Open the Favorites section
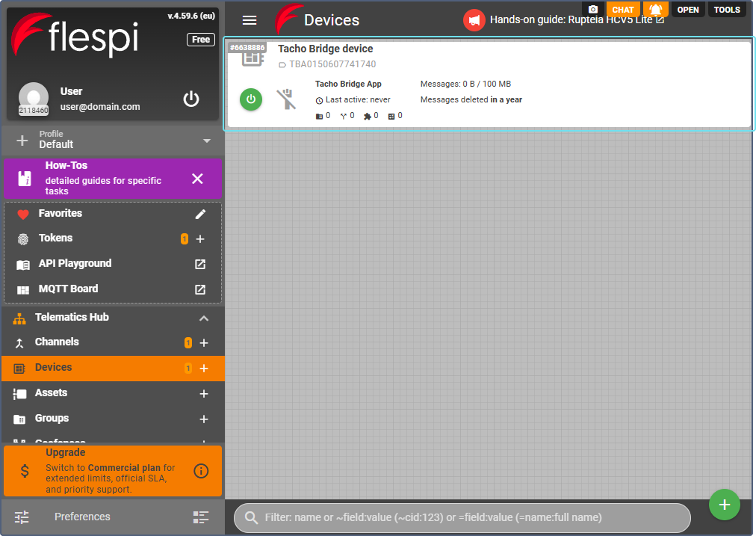The width and height of the screenshot is (756, 536). (x=61, y=213)
